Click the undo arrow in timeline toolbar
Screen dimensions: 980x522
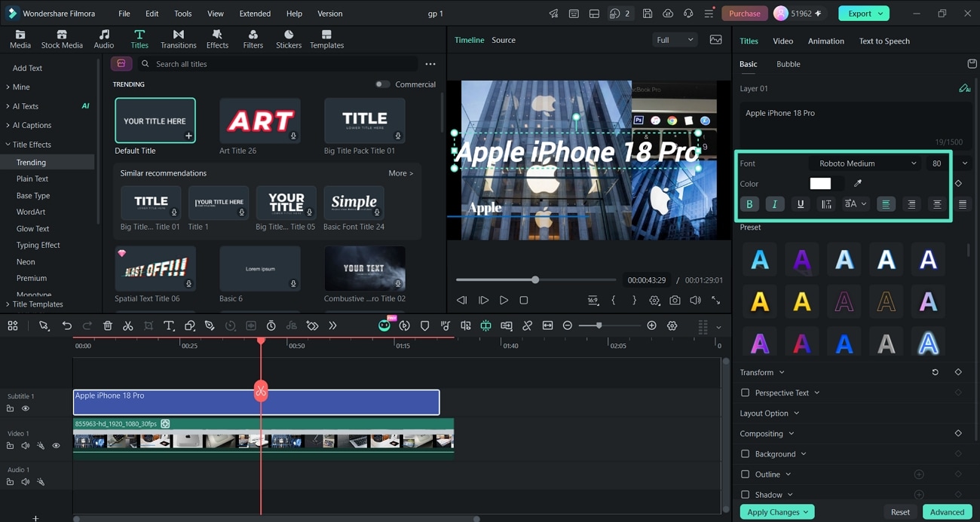(x=67, y=326)
